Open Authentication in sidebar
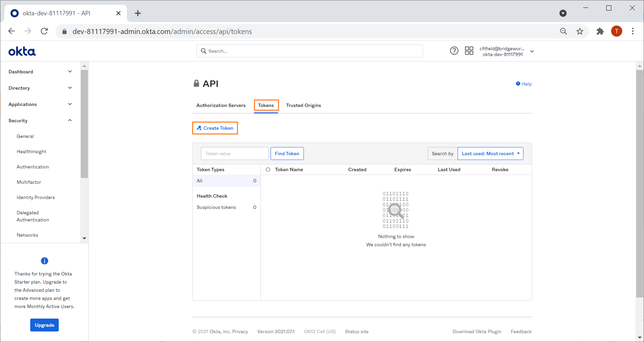 point(33,167)
